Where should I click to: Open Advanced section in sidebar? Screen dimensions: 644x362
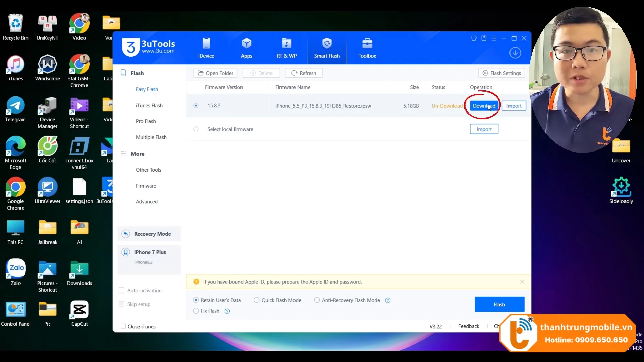pos(147,201)
